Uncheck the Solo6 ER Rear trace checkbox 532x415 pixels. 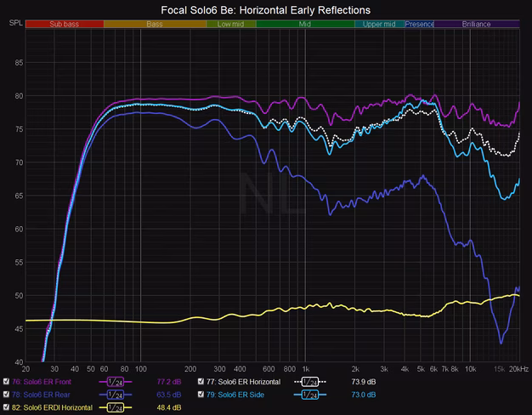click(6, 395)
